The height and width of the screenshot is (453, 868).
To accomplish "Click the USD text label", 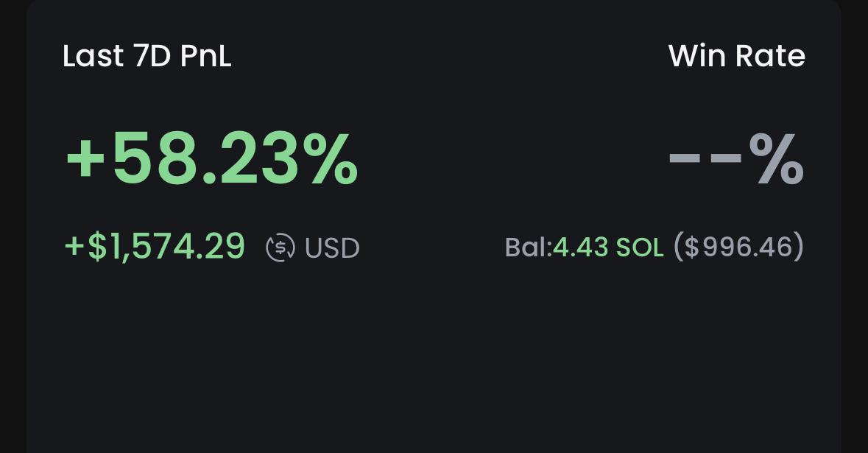I will [331, 247].
